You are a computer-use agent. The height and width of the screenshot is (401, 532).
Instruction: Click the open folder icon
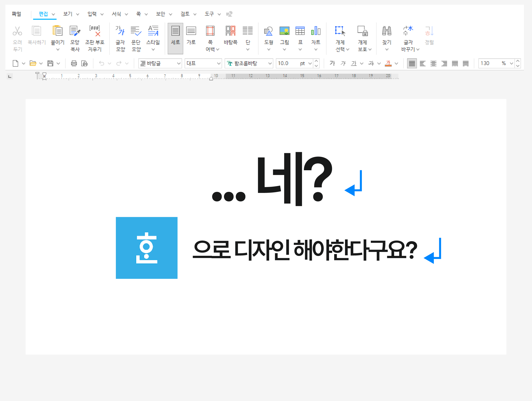[x=33, y=63]
